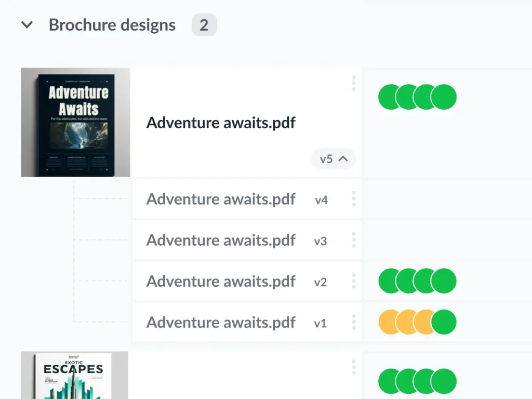Open the options menu on the v3 row
This screenshot has height=399, width=532.
tap(354, 240)
